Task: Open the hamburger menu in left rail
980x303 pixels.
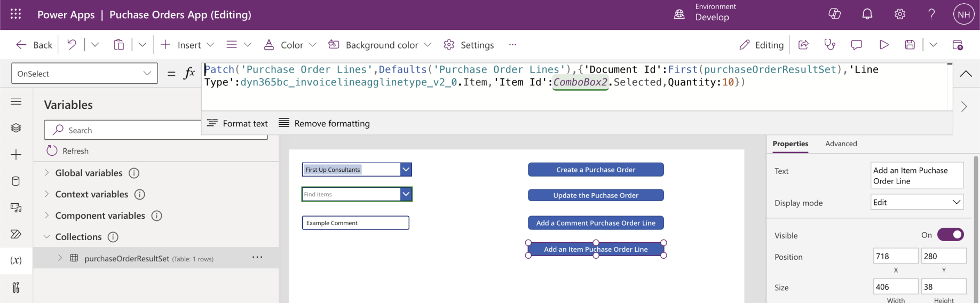Action: pyautogui.click(x=16, y=101)
